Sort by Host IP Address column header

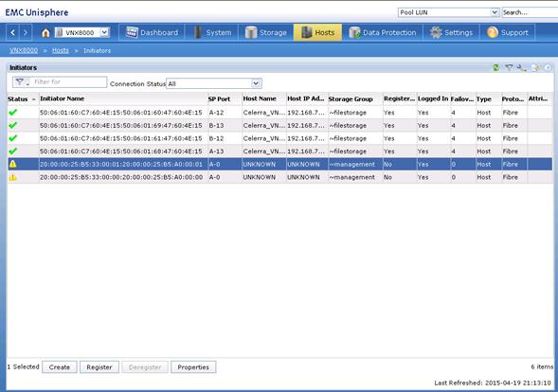point(307,98)
